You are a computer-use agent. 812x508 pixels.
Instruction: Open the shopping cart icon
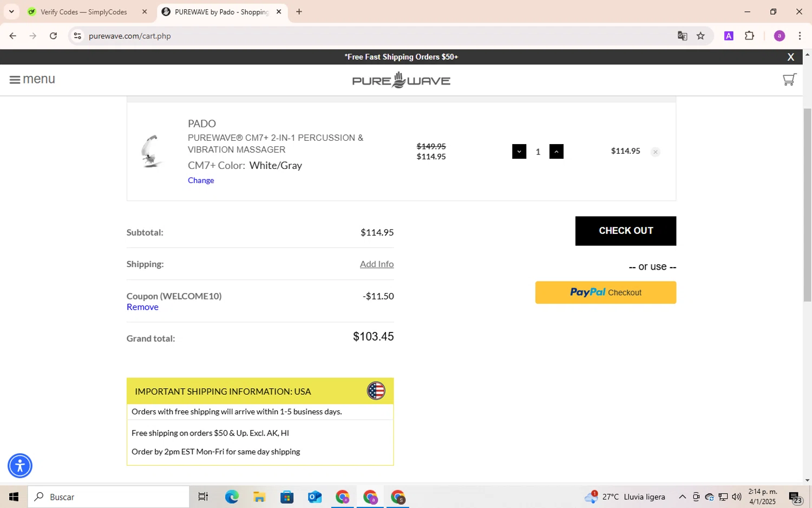pyautogui.click(x=789, y=80)
